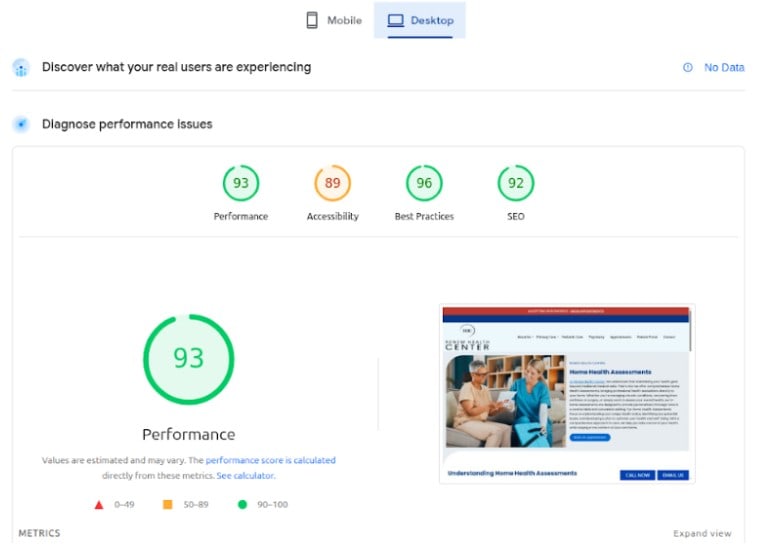This screenshot has height=555, width=758.
Task: Jump to the Best Practices score gauge 96
Action: coord(424,183)
